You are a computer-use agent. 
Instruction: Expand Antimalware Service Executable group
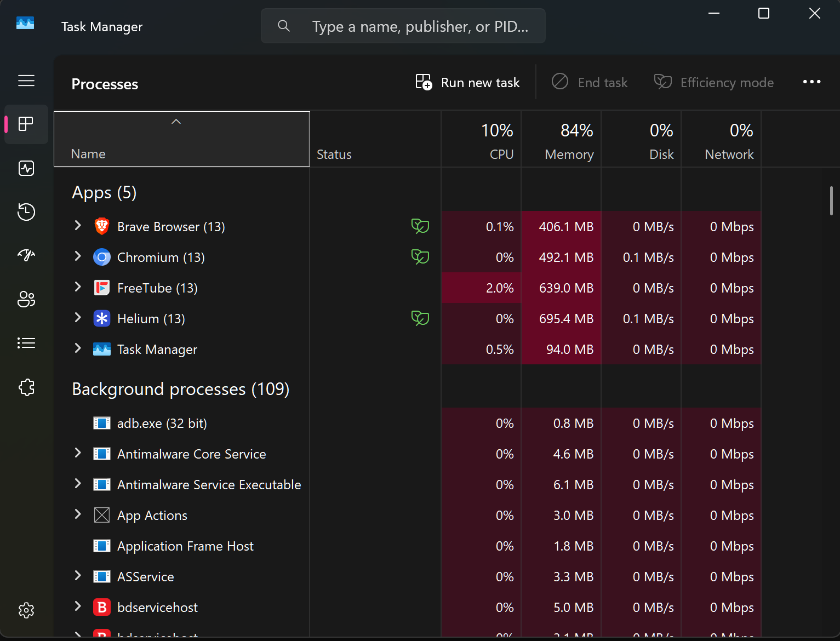coord(78,483)
